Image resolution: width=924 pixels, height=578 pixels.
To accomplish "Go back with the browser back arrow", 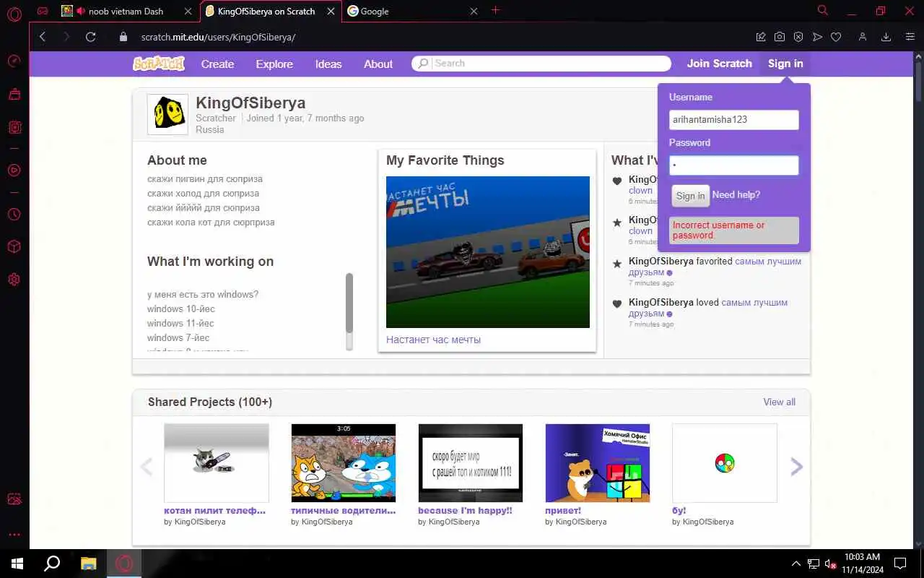I will click(x=43, y=37).
